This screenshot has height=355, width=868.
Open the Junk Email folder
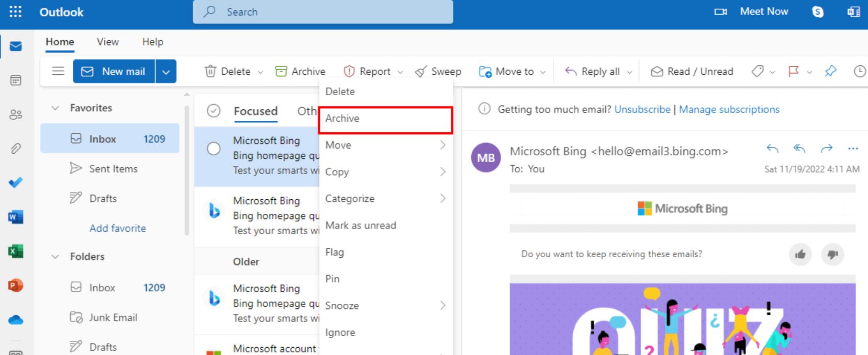click(x=110, y=317)
